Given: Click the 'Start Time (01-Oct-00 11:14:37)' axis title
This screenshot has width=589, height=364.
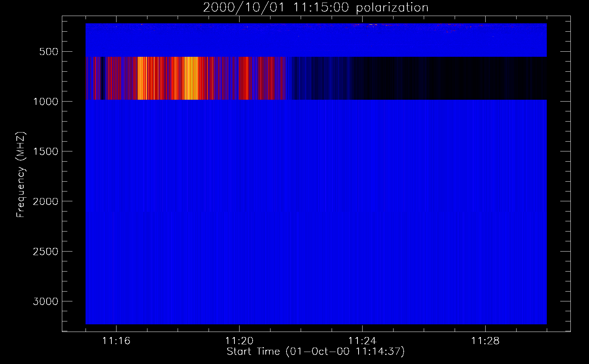Looking at the screenshot, I should click(316, 352).
